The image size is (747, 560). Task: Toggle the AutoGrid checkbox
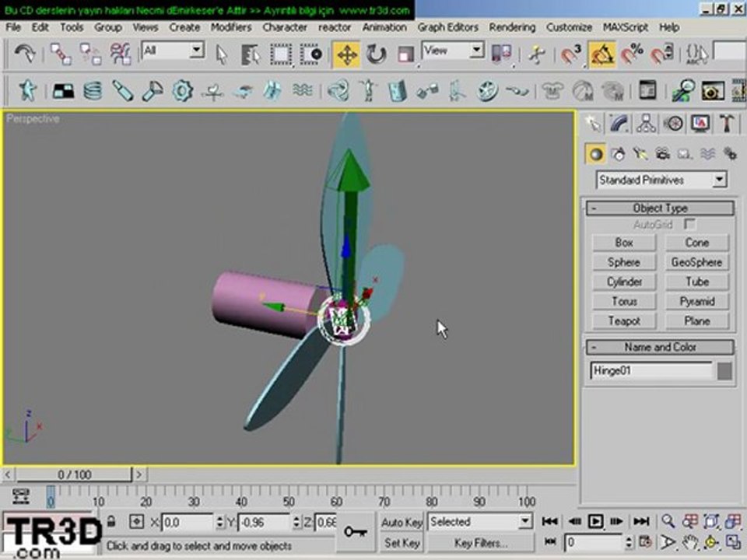click(x=689, y=224)
